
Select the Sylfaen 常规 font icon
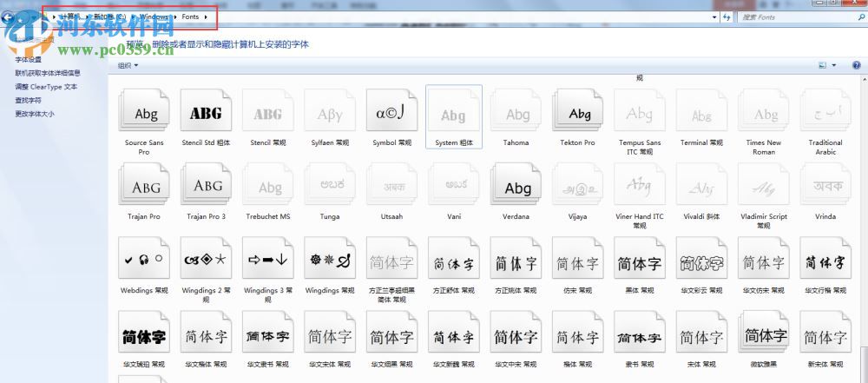(330, 110)
